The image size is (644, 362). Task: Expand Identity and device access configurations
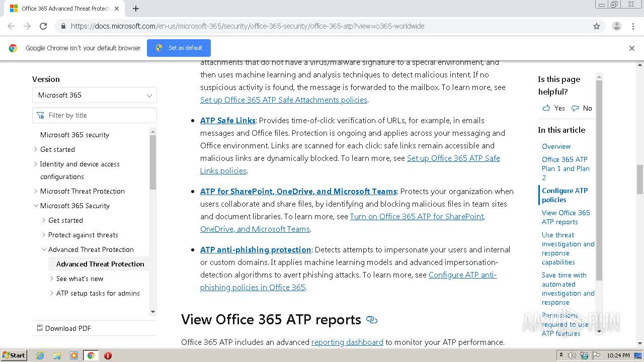tap(36, 164)
